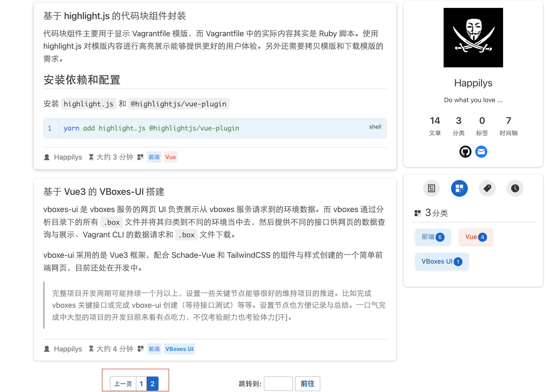
Task: Select the 前端 6 category button
Action: [433, 237]
